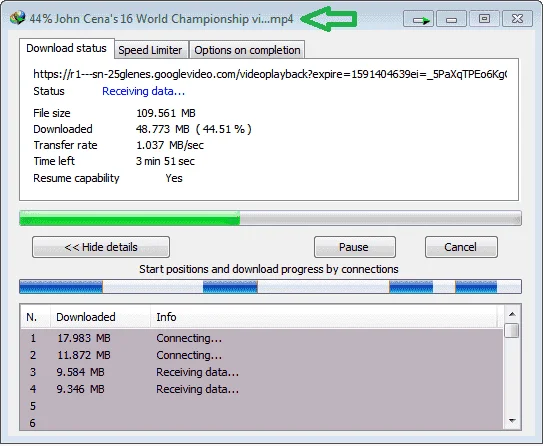This screenshot has height=446, width=543.
Task: Select connection row 1 with 17.983 MB
Action: tap(261, 338)
